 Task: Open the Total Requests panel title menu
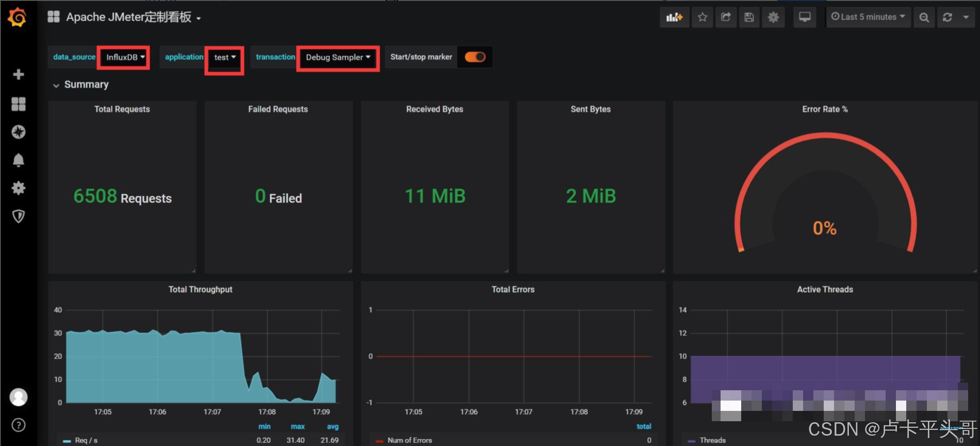coord(122,109)
